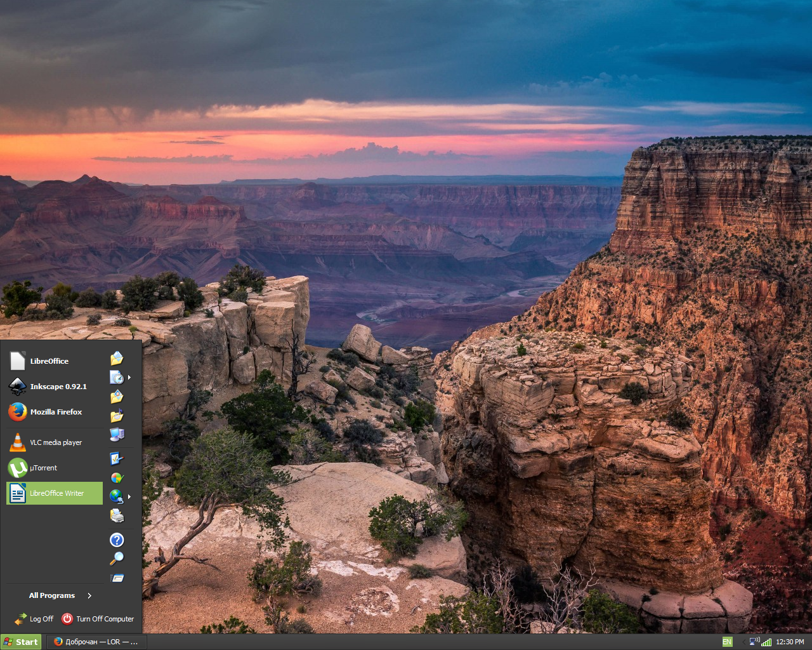812x650 pixels.
Task: Open Help and Support question mark icon
Action: pos(117,540)
